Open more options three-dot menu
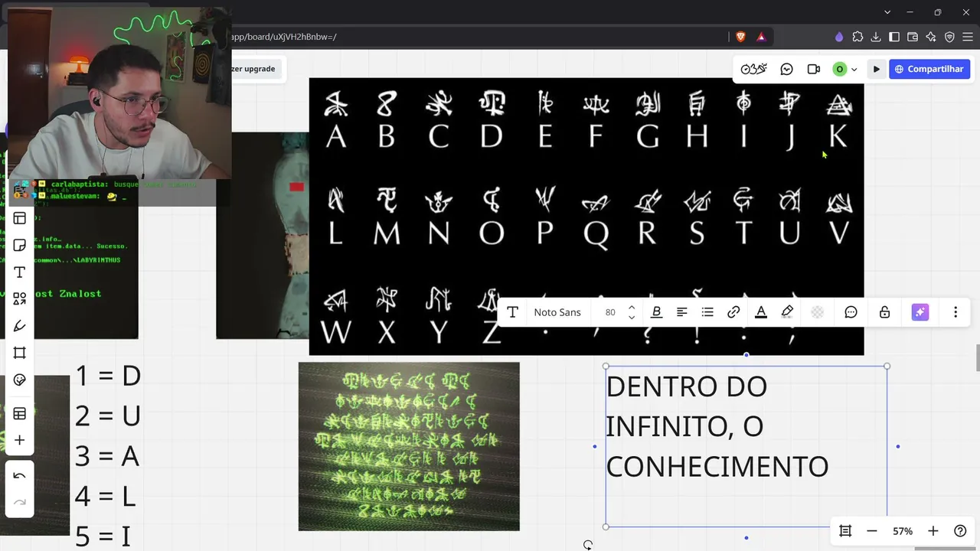980x551 pixels. [x=955, y=312]
